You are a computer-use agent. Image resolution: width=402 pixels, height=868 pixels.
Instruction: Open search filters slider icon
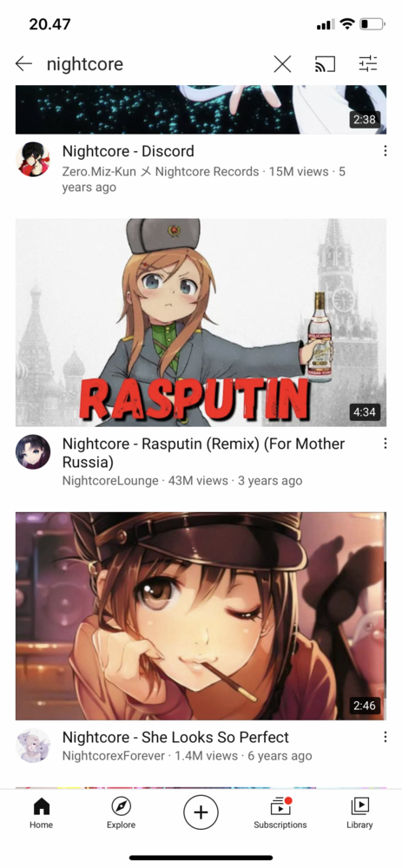point(367,64)
